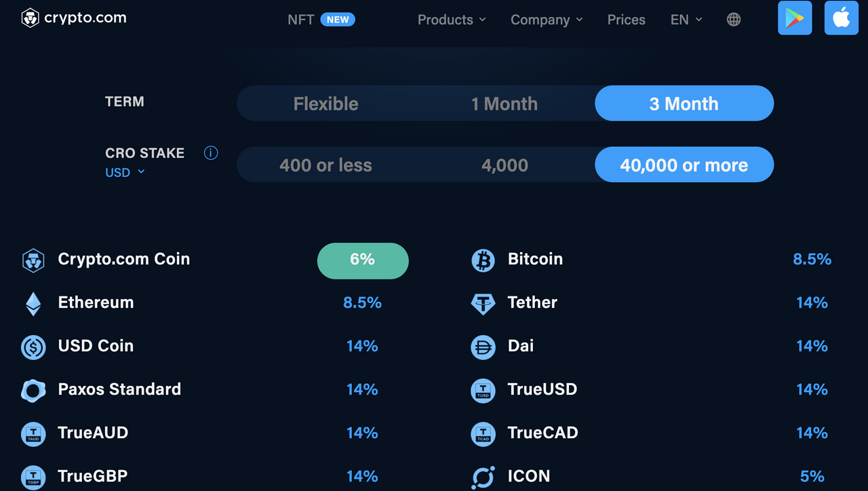Click the 6% Crypto.com Coin rate pill
The image size is (868, 491).
363,260
